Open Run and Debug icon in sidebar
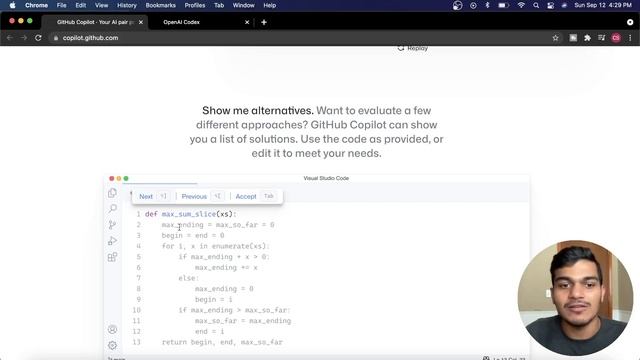Viewport: 640px width, 360px height. coord(112,241)
